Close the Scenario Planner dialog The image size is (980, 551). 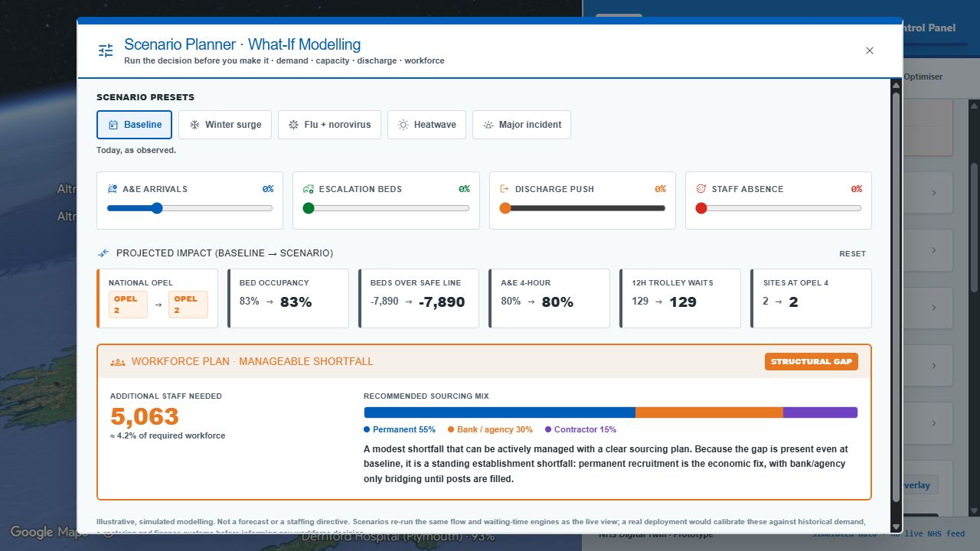click(x=870, y=51)
